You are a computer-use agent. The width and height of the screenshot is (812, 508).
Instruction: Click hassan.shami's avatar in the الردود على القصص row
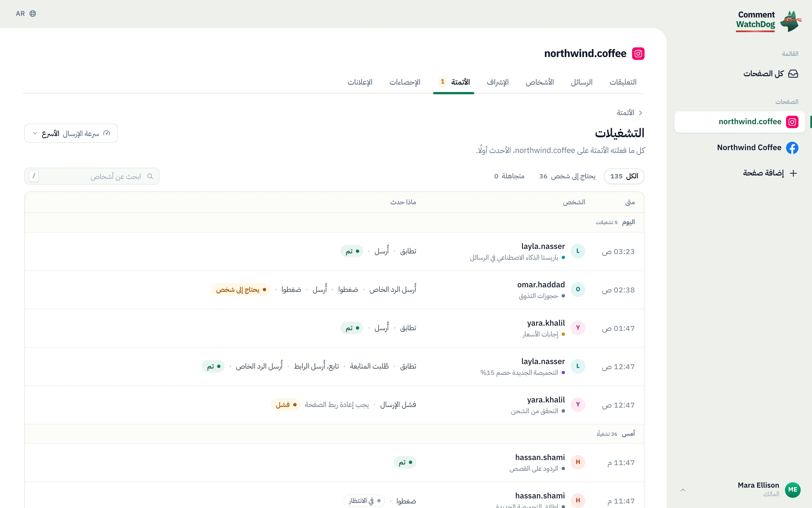(578, 462)
